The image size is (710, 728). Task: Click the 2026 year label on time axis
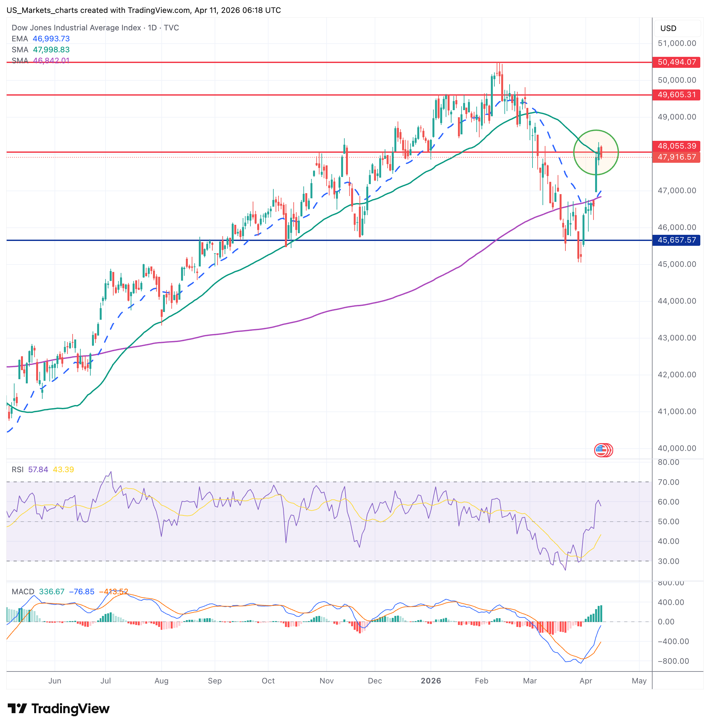(431, 681)
